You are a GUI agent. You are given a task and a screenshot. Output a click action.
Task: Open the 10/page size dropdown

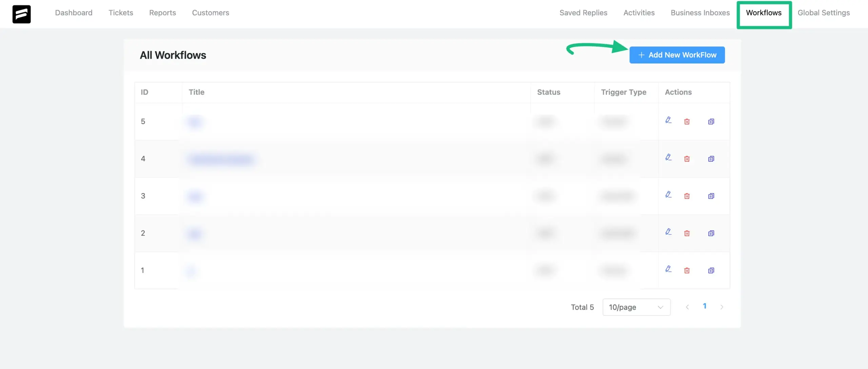tap(636, 307)
